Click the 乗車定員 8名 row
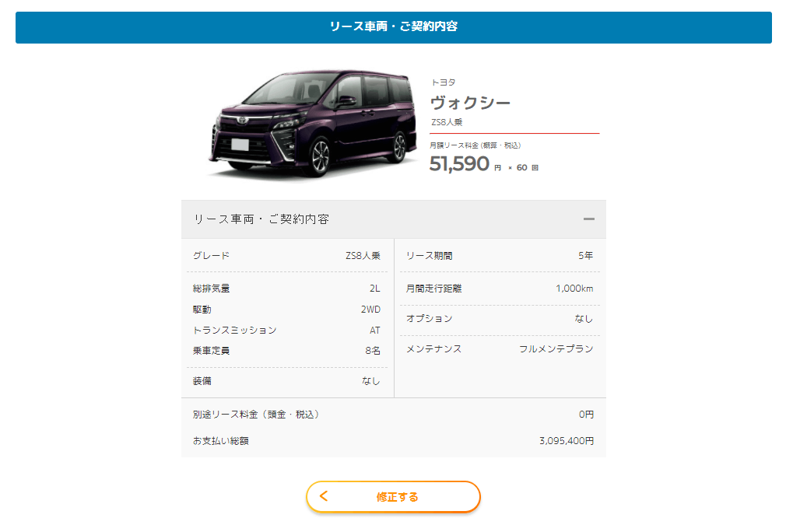 point(286,351)
